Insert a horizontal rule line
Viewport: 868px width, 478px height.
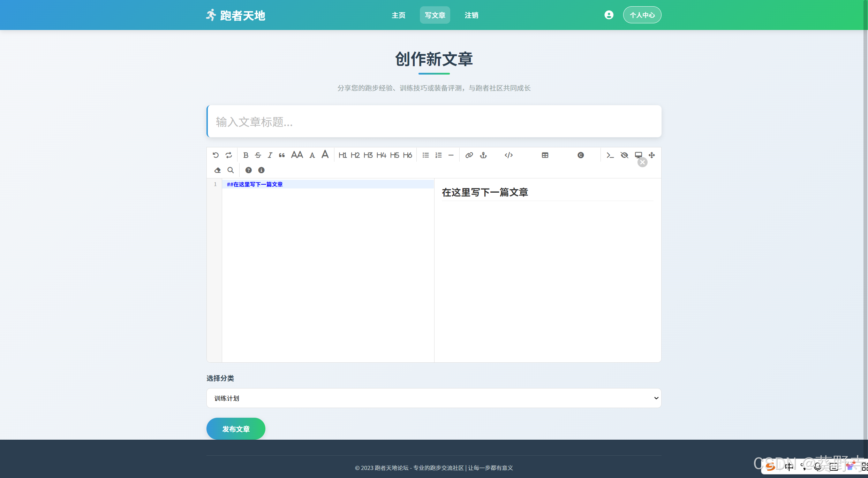pyautogui.click(x=451, y=155)
